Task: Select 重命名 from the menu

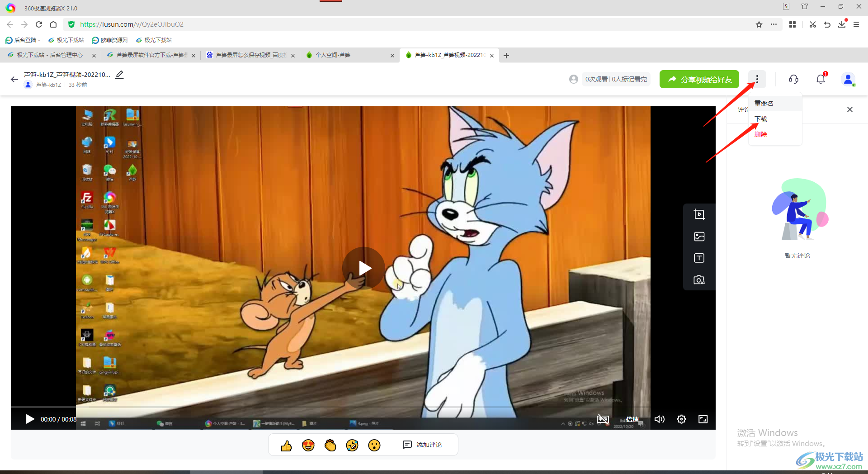Action: point(775,104)
